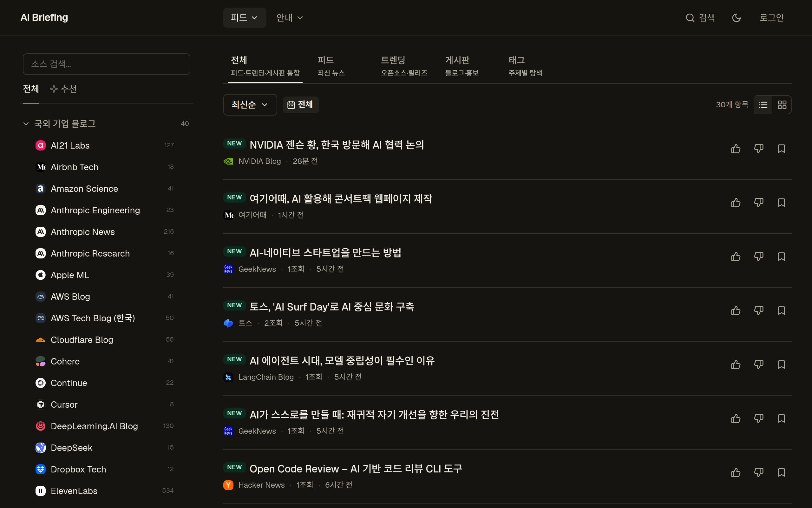This screenshot has width=812, height=508.
Task: Click the 로그인 button
Action: pos(771,18)
